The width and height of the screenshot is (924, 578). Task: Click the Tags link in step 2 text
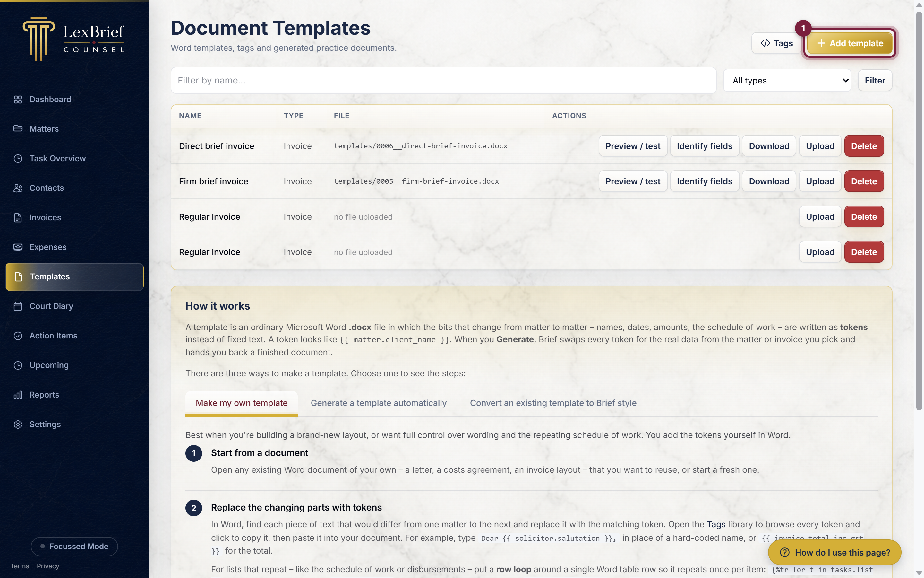click(x=716, y=524)
